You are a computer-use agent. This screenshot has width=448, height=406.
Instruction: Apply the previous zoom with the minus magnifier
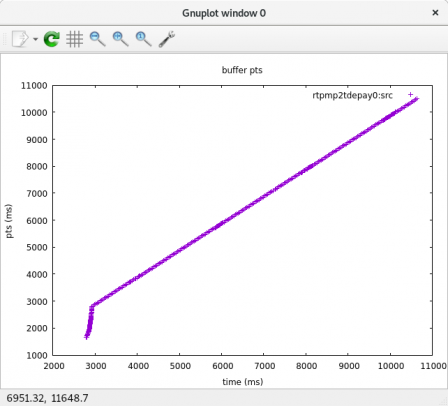point(97,39)
